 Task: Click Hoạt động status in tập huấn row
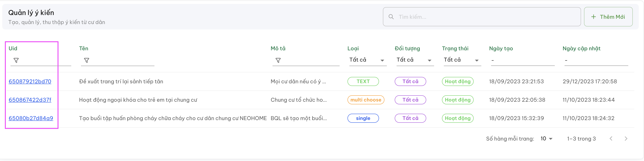458,118
